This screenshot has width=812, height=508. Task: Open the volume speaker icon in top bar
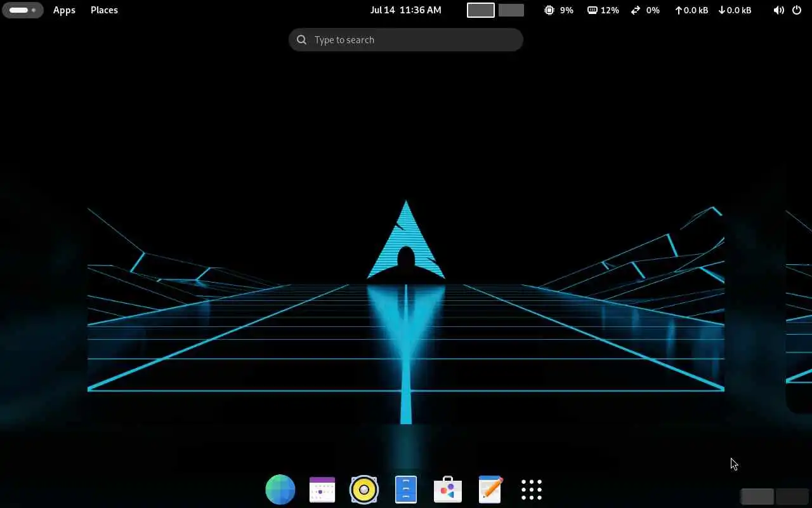click(x=778, y=10)
